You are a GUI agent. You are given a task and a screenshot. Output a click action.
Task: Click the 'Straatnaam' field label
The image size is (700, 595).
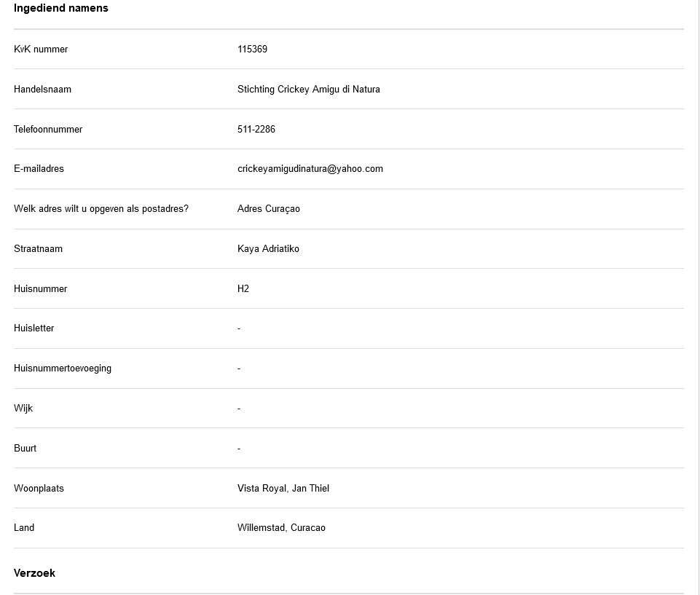click(x=38, y=249)
